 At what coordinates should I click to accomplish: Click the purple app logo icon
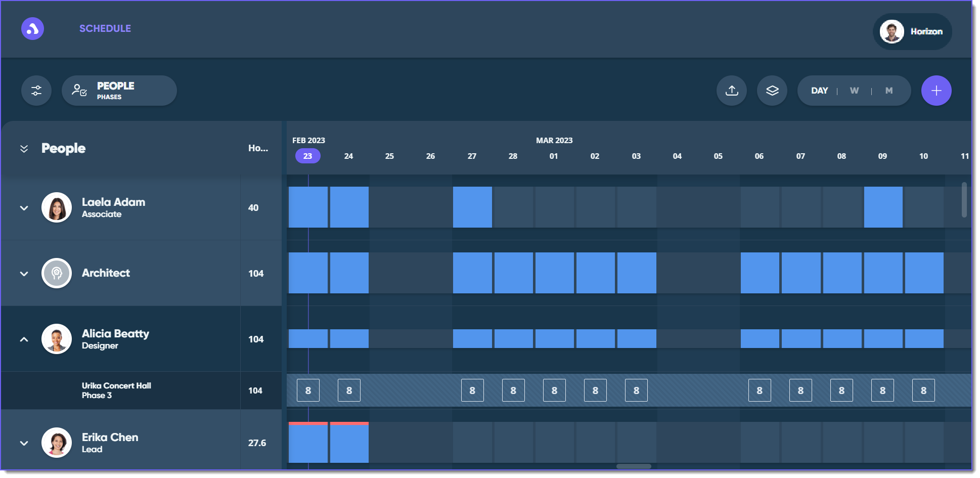coord(32,29)
